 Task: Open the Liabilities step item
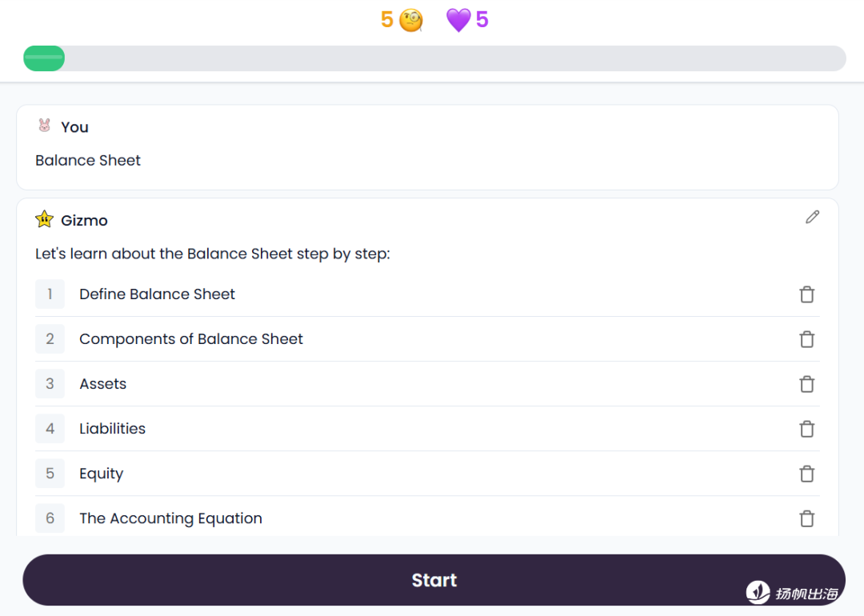coord(113,429)
